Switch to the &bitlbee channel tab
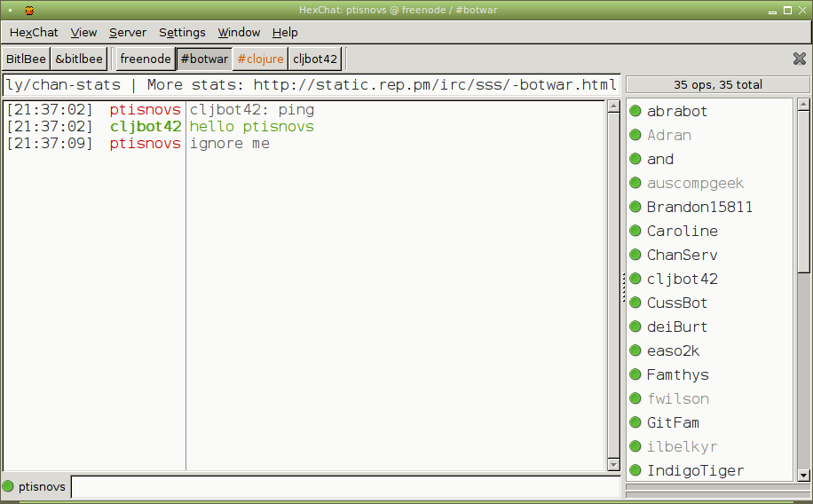This screenshot has width=813, height=504. pyautogui.click(x=79, y=59)
